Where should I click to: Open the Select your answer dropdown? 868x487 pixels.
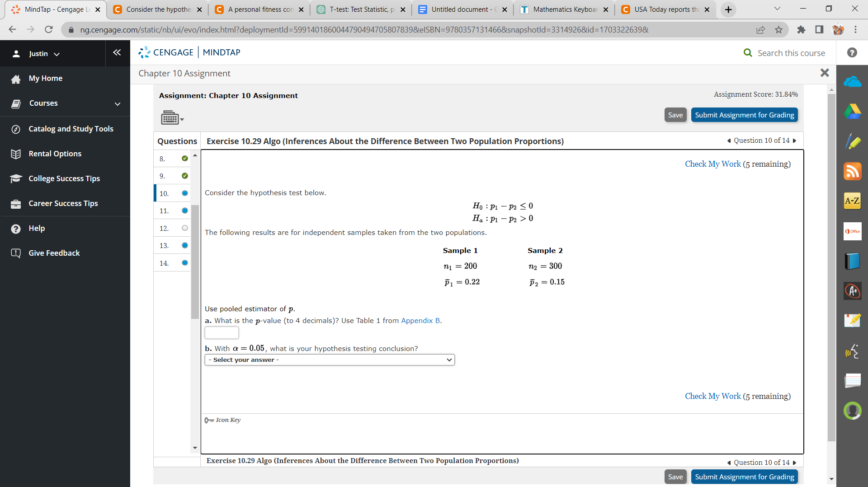(x=329, y=360)
